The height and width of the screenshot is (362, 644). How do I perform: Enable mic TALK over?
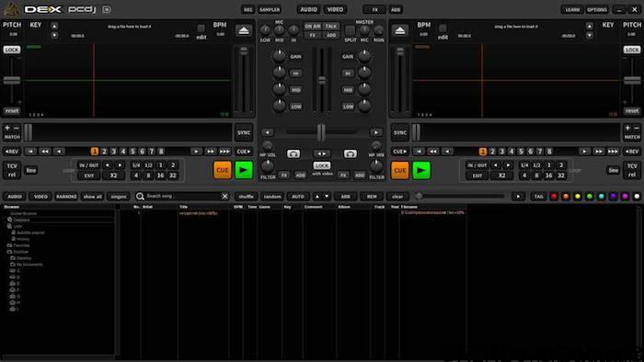point(331,27)
